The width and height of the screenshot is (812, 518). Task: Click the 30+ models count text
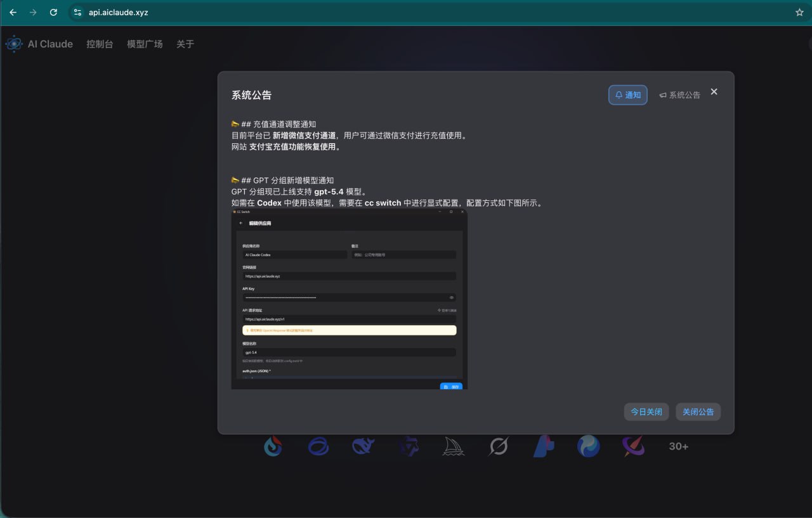click(x=678, y=446)
